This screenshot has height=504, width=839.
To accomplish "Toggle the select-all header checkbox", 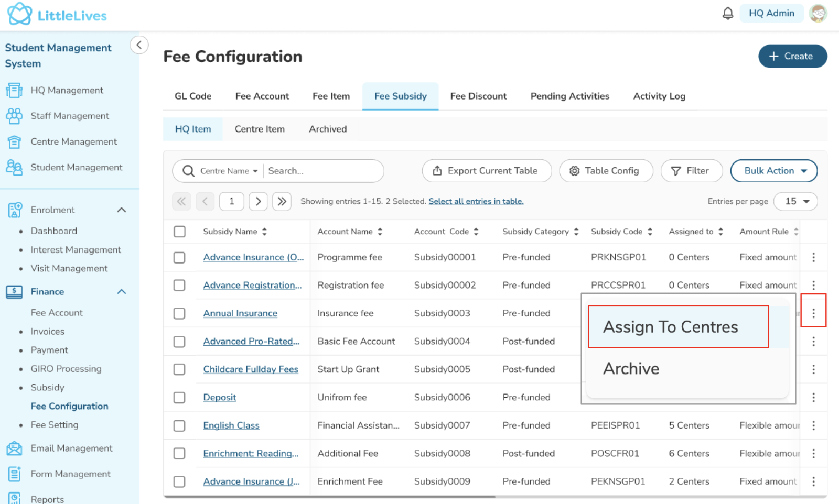I will (179, 232).
